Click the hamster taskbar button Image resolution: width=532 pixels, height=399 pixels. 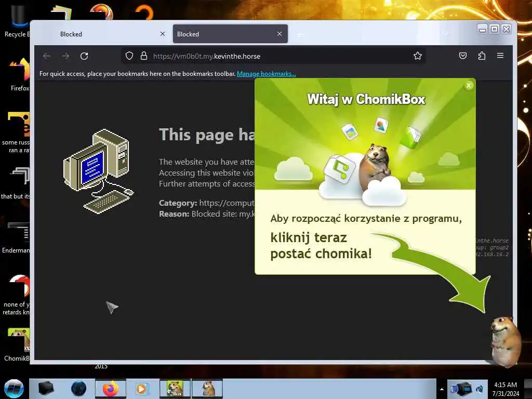tap(207, 389)
